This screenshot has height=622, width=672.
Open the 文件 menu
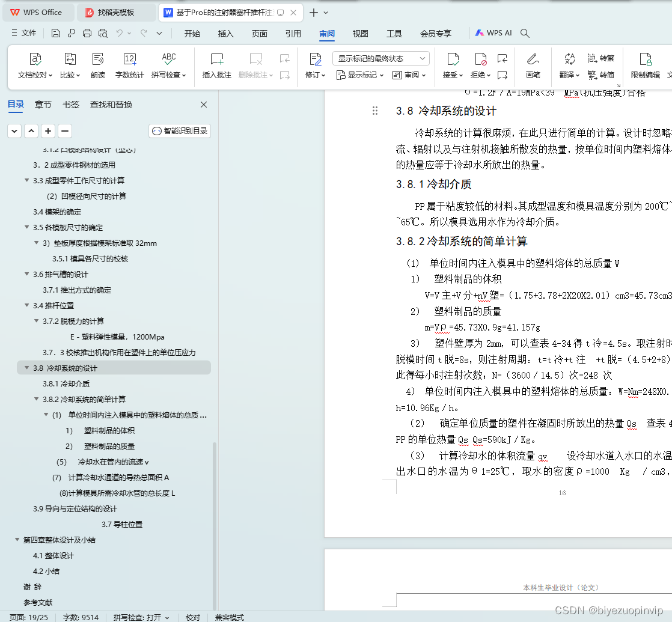coord(24,33)
